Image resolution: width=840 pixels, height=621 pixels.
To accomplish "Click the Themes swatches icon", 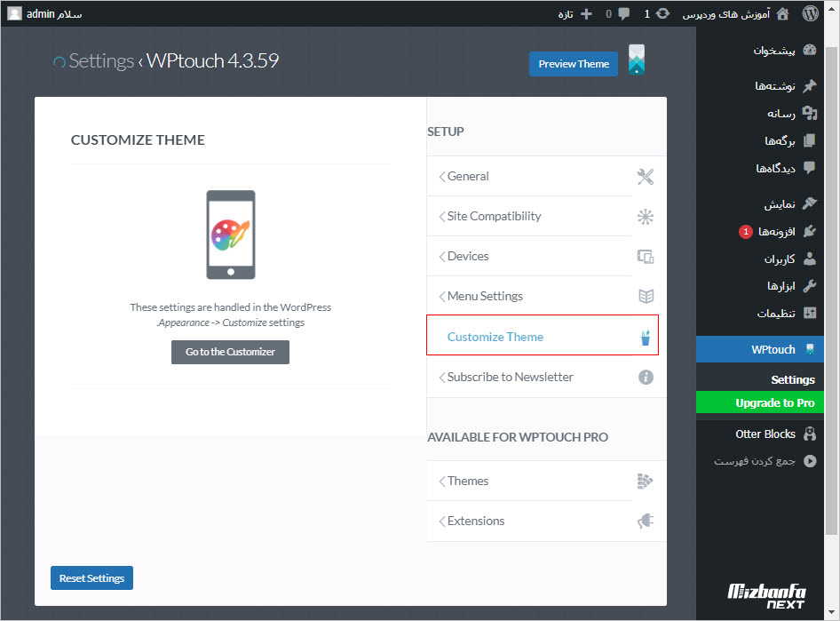I will coord(645,482).
